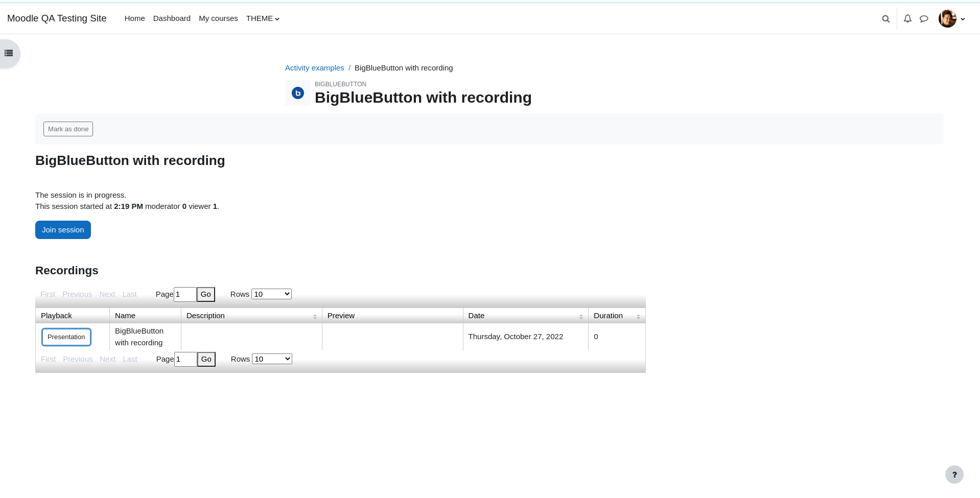Click the Join session button

point(63,230)
